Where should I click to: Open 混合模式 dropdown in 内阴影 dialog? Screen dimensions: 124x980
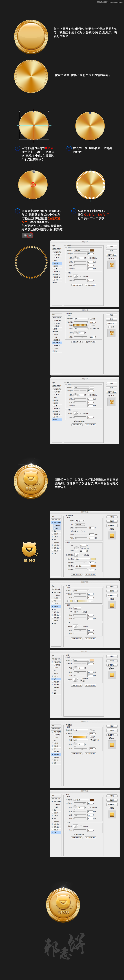81,250
